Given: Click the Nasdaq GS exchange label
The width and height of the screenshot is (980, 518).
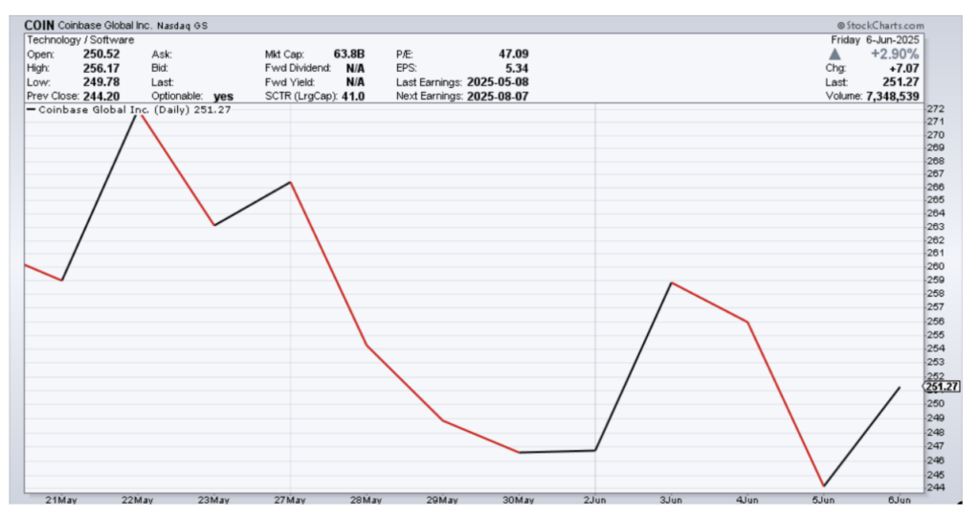Looking at the screenshot, I should [182, 26].
